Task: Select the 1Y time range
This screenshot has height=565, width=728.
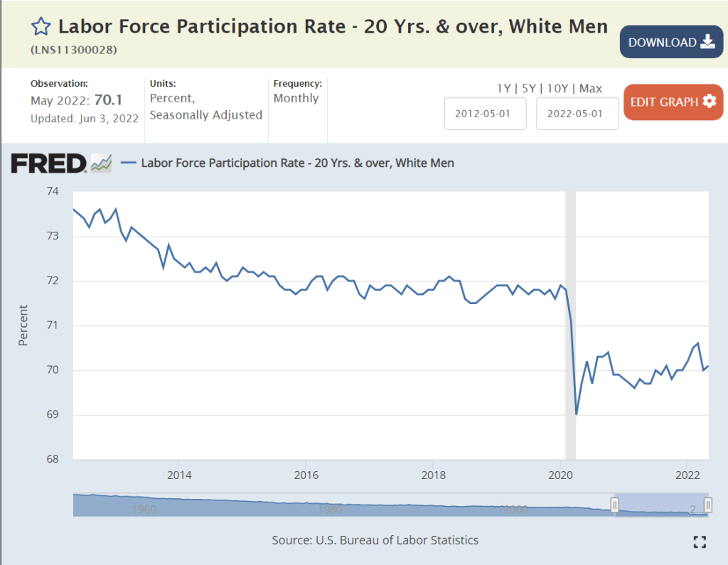Action: point(503,88)
